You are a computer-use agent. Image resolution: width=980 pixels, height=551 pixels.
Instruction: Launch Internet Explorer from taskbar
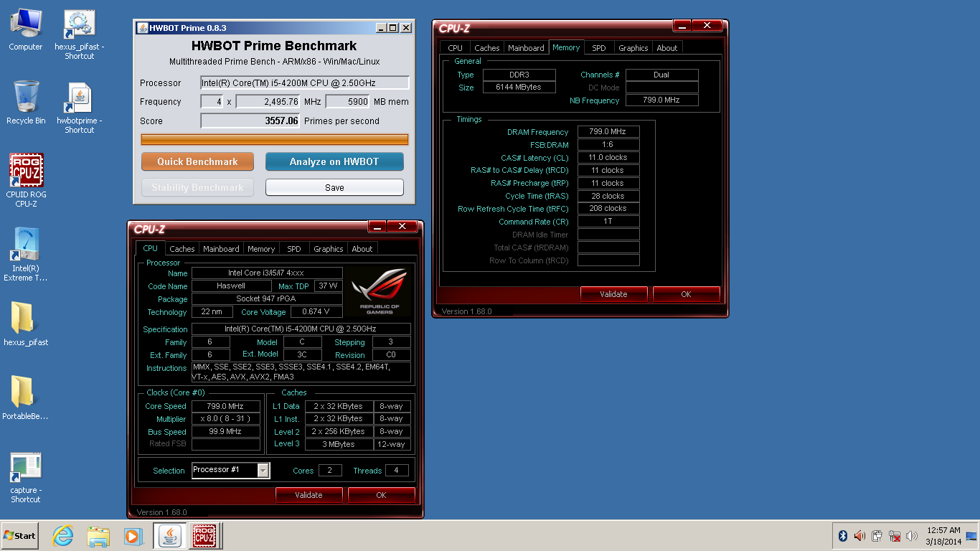[63, 536]
